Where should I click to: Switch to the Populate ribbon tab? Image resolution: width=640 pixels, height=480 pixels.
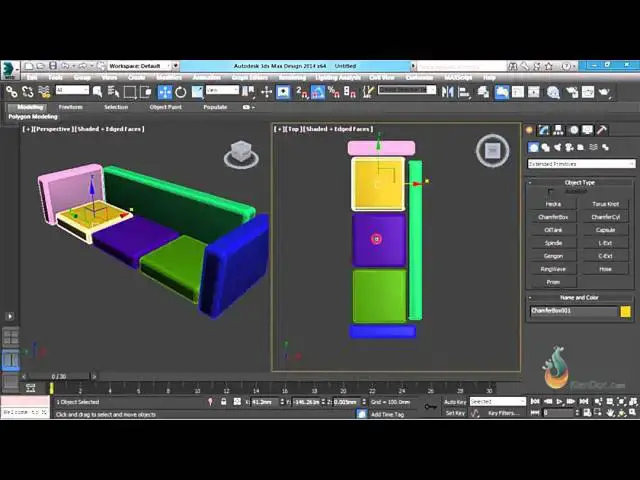(x=215, y=107)
